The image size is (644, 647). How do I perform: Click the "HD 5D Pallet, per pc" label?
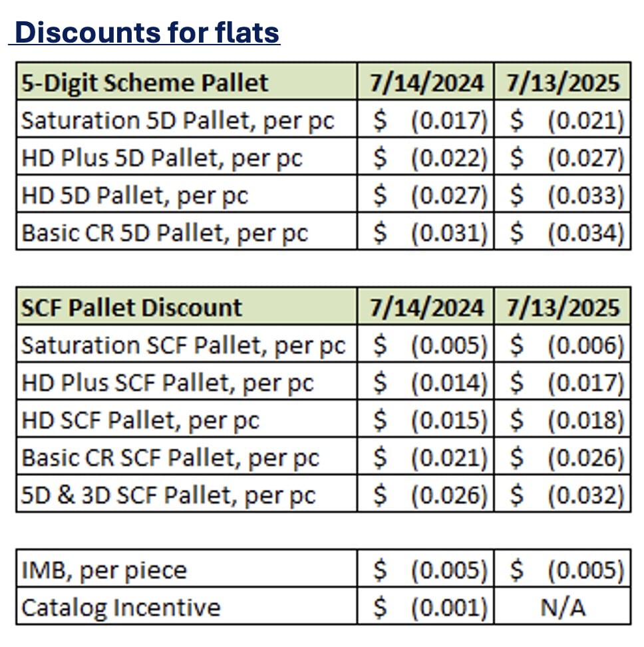pyautogui.click(x=134, y=195)
